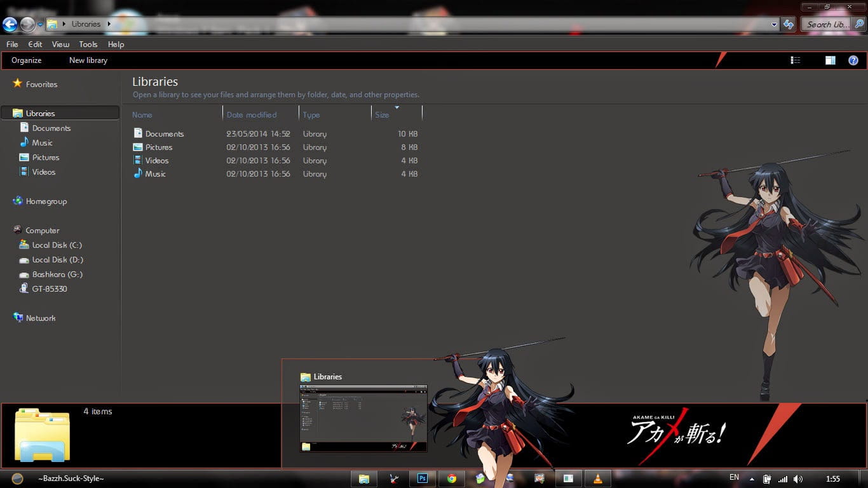Select the Videos library icon in file list
This screenshot has width=868, height=488.
coord(138,160)
